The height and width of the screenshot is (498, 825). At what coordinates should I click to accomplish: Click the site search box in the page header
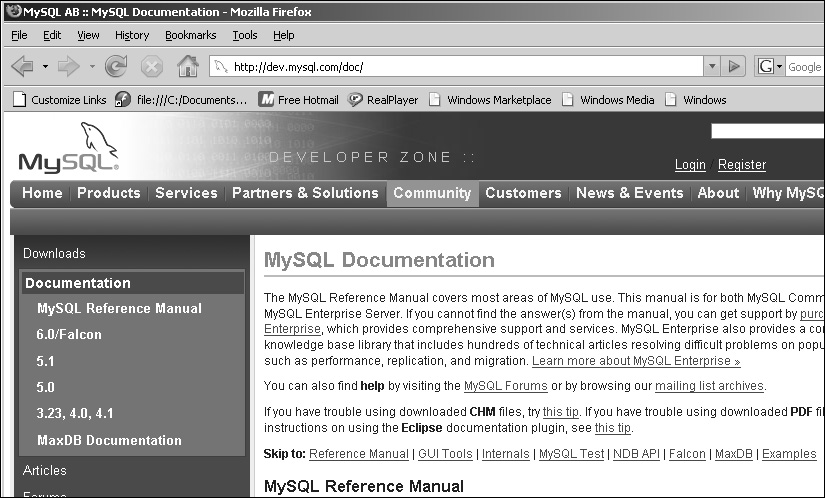(768, 131)
